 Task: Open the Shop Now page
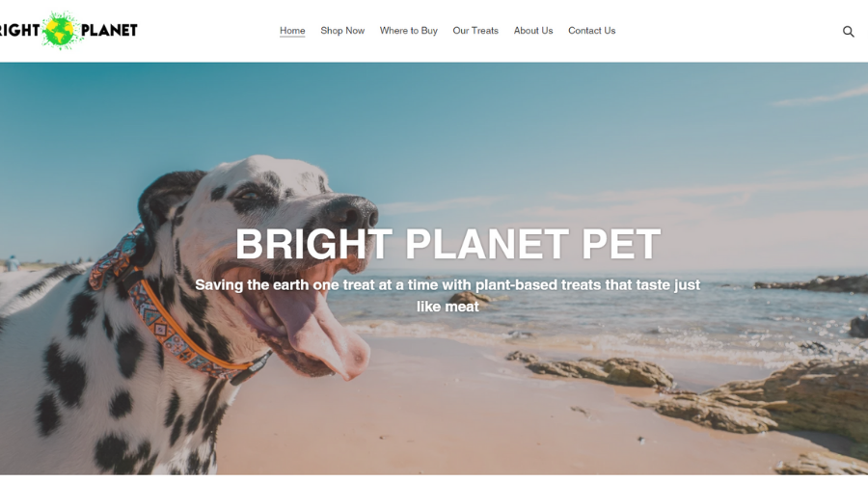(x=342, y=31)
